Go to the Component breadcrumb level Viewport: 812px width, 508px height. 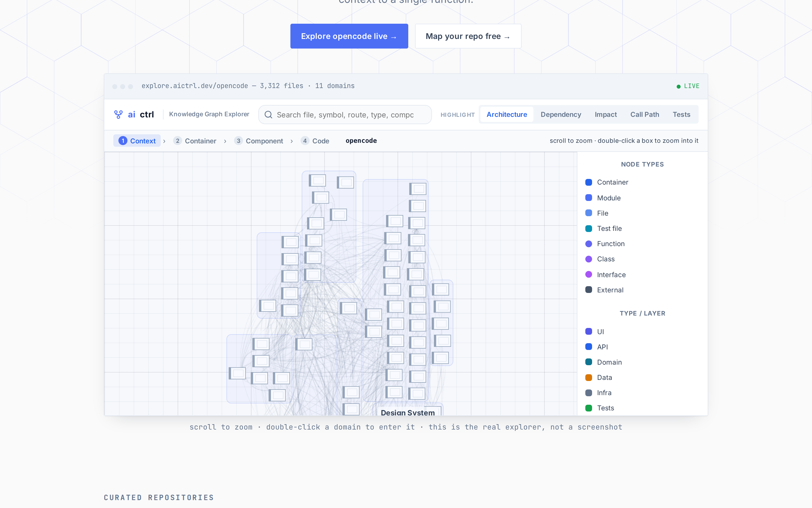tap(259, 141)
